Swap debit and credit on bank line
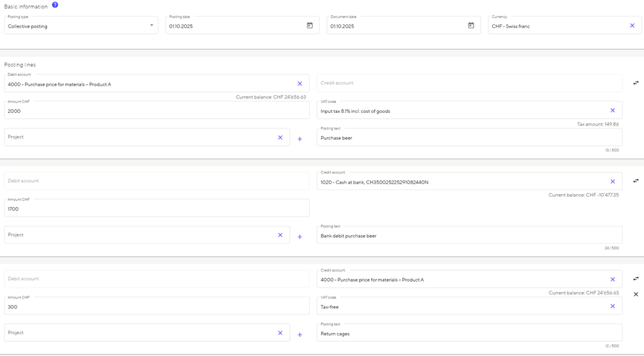Screen dimensions: 644x356 pyautogui.click(x=635, y=181)
